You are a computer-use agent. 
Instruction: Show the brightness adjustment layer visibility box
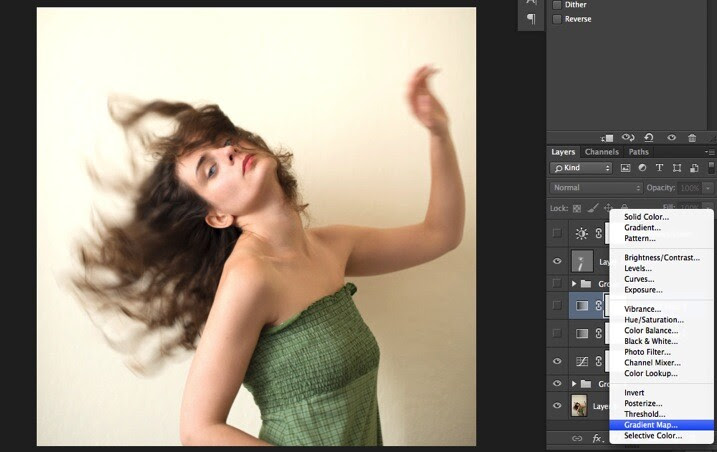point(557,233)
